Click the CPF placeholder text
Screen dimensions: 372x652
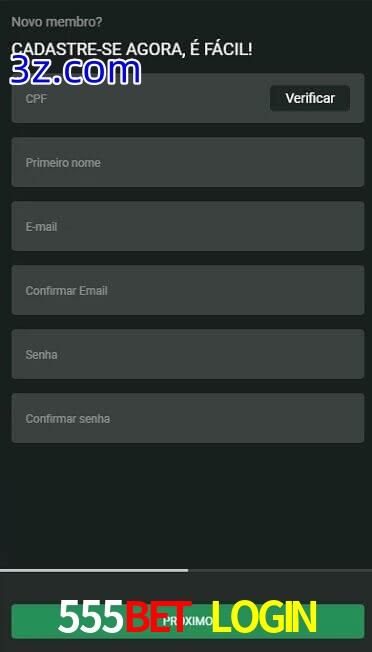(36, 99)
